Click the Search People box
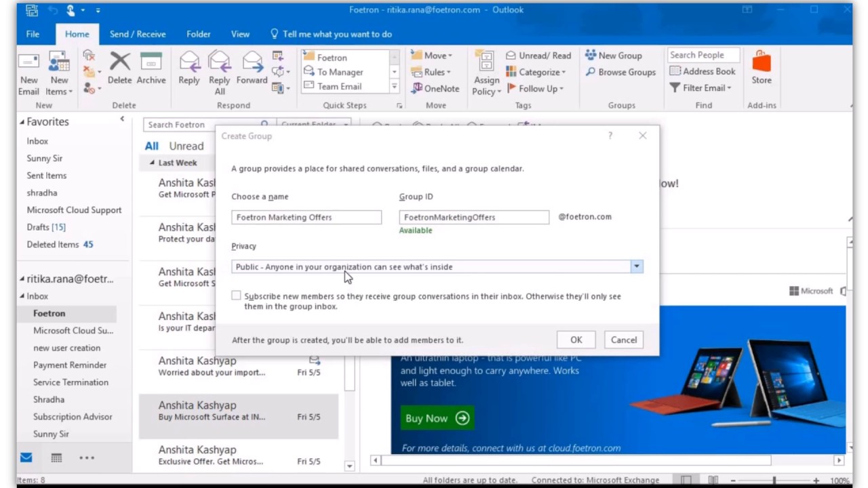 (703, 55)
